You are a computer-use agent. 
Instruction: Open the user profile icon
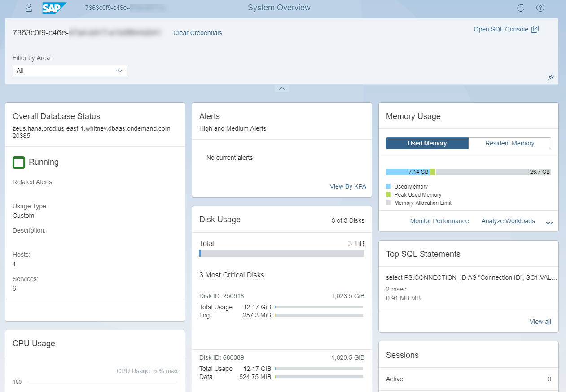click(x=29, y=8)
